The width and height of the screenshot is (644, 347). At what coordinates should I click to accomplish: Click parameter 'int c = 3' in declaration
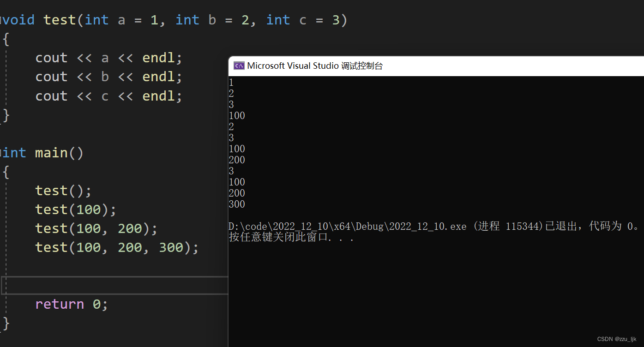click(303, 20)
